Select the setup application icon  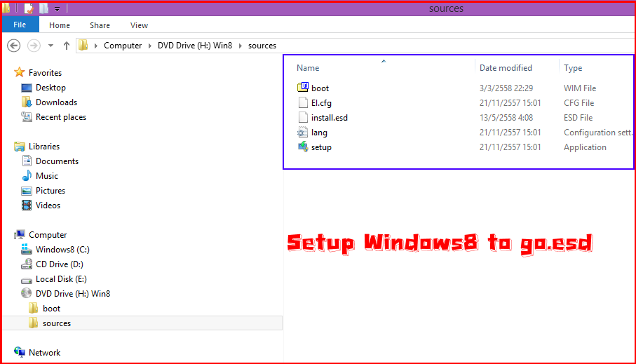303,147
